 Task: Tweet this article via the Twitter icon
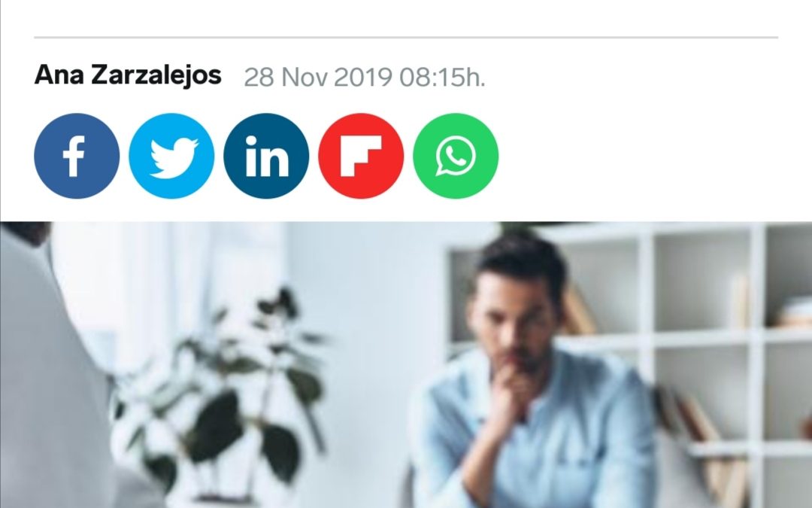171,156
